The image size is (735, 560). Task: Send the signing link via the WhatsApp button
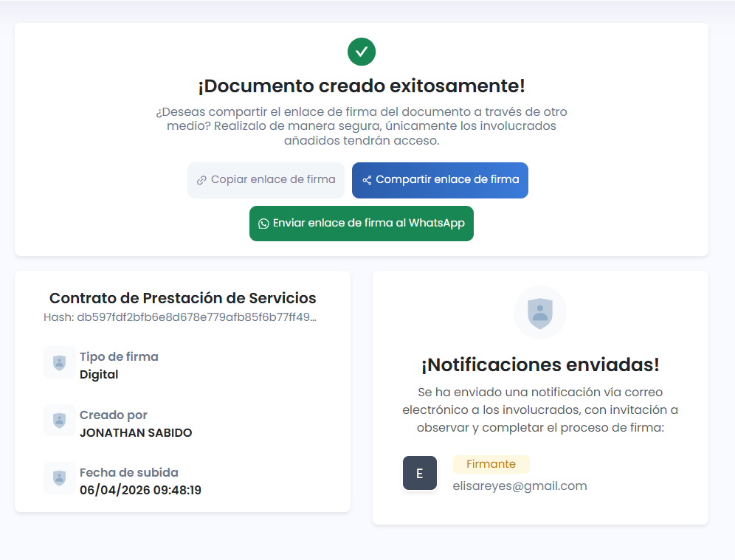tap(362, 224)
